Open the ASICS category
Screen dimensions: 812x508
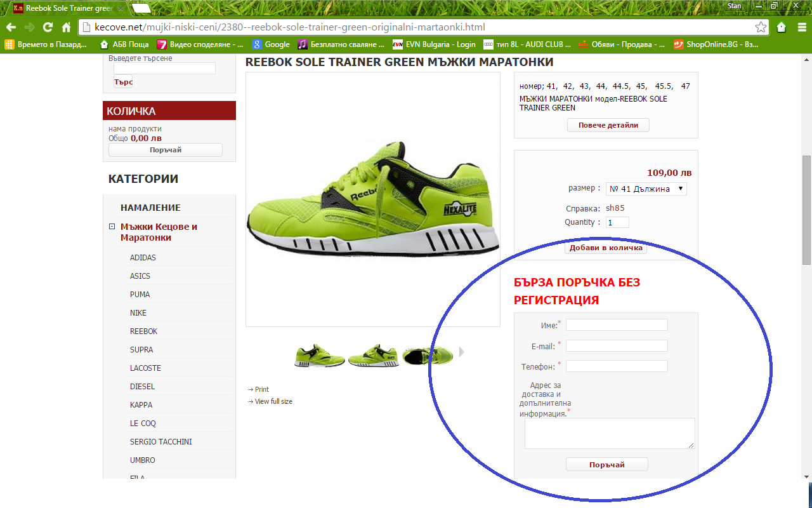[140, 276]
